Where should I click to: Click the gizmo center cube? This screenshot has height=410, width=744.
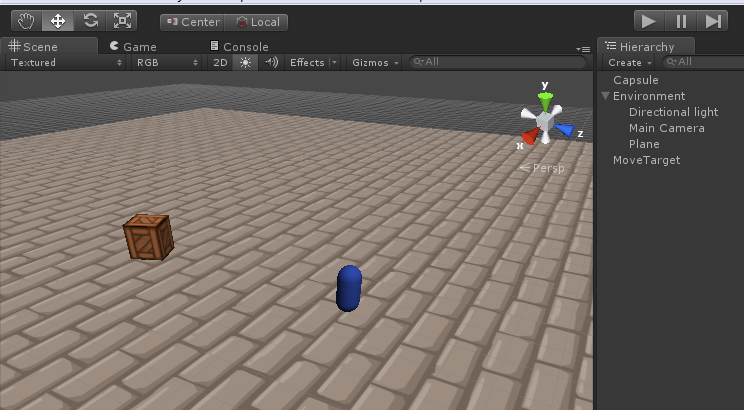pyautogui.click(x=545, y=121)
